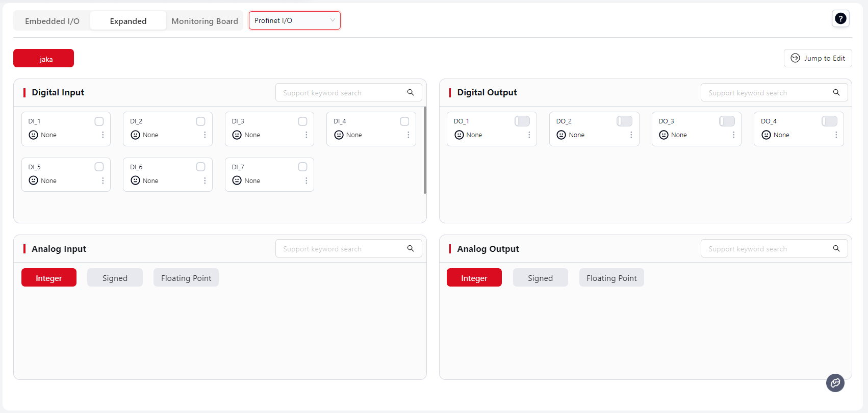This screenshot has width=868, height=413.
Task: Click the search magnifier in Digital Output
Action: pos(836,92)
